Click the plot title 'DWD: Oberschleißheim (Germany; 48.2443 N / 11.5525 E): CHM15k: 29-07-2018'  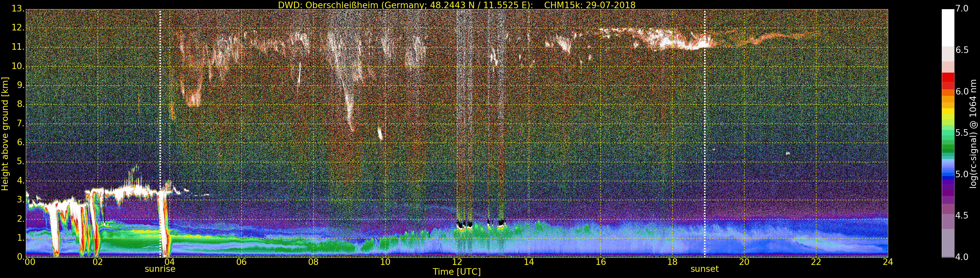(457, 5)
